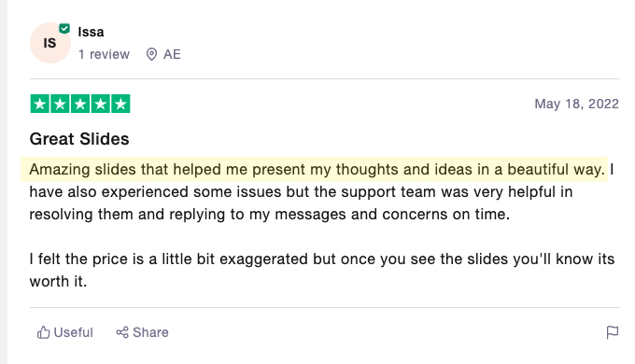
Task: Click the paragraph about exaggerated price
Action: 322,270
